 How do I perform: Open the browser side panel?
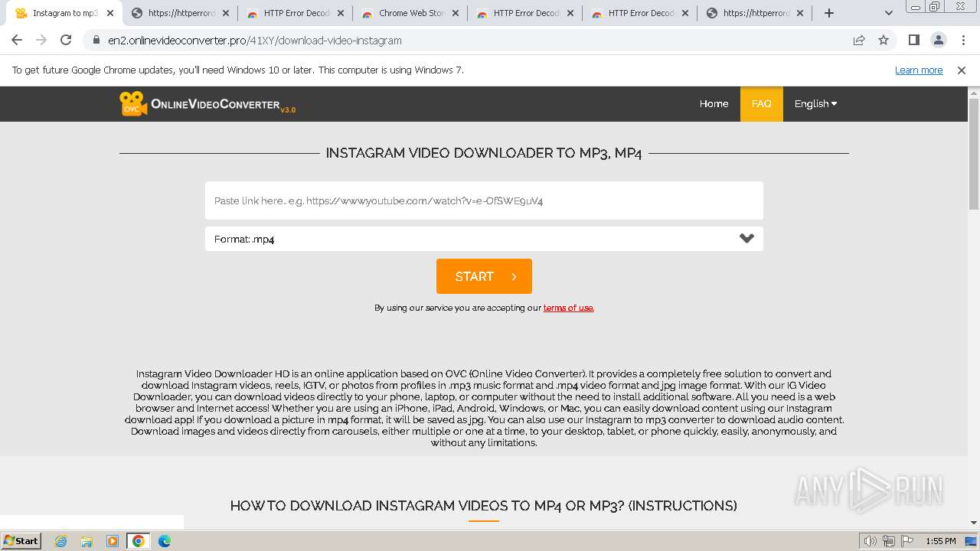[913, 40]
